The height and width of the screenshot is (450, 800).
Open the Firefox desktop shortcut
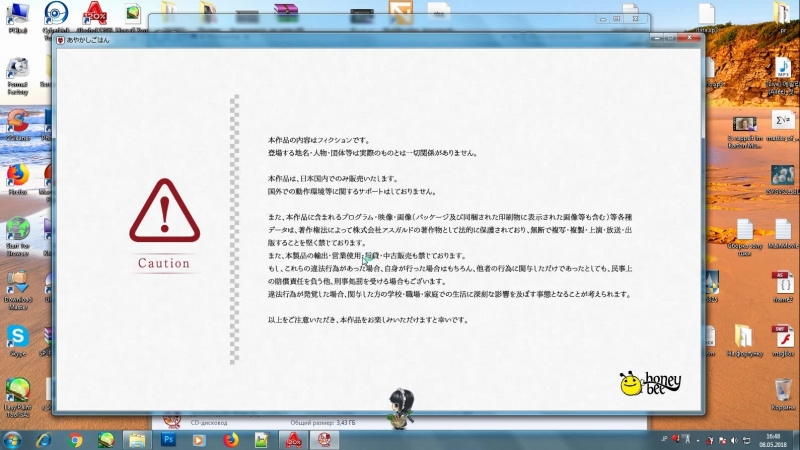point(17,174)
